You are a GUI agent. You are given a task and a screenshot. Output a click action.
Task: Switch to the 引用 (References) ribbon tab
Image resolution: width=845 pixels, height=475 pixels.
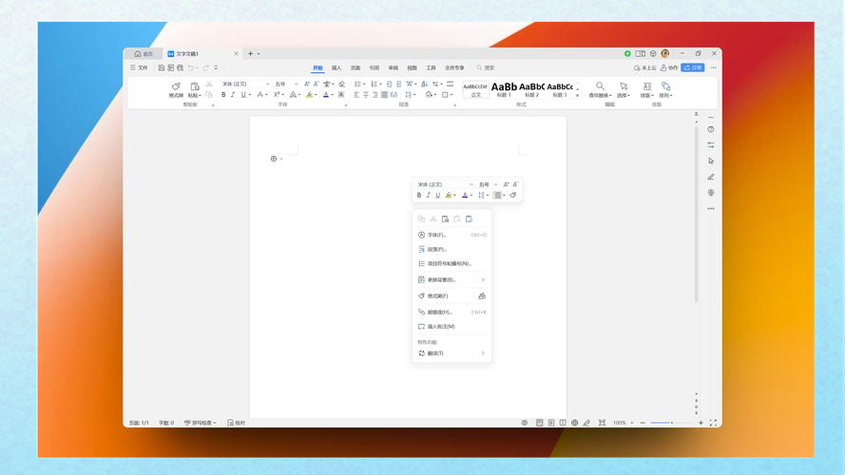click(x=375, y=68)
